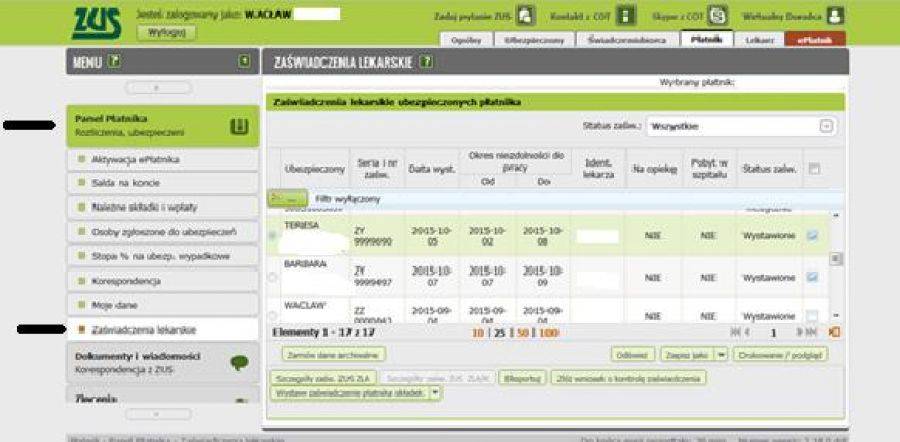Viewport: 900px width, 442px height.
Task: Switch to the red ePłatnik tab
Action: 814,40
